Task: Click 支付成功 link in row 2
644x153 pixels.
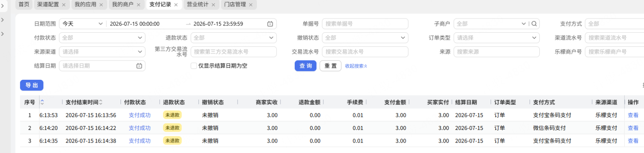Action: pyautogui.click(x=139, y=128)
